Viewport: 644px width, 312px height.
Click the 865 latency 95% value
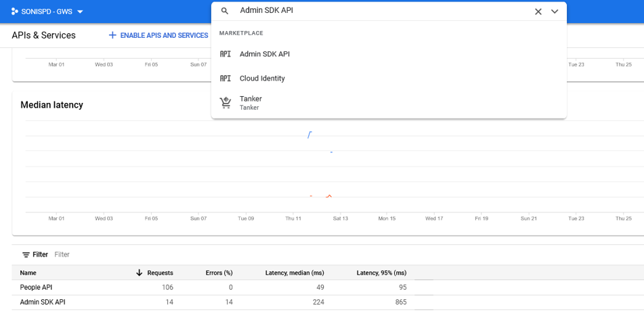click(x=401, y=302)
